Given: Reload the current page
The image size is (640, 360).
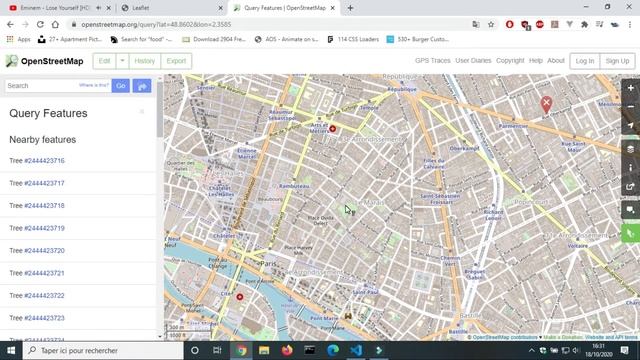Looking at the screenshot, I should click(40, 24).
